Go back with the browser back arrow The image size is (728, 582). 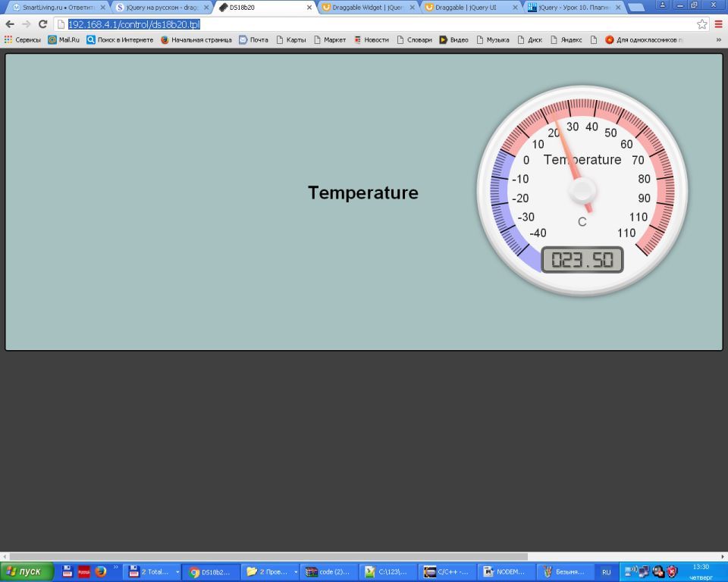click(x=10, y=24)
